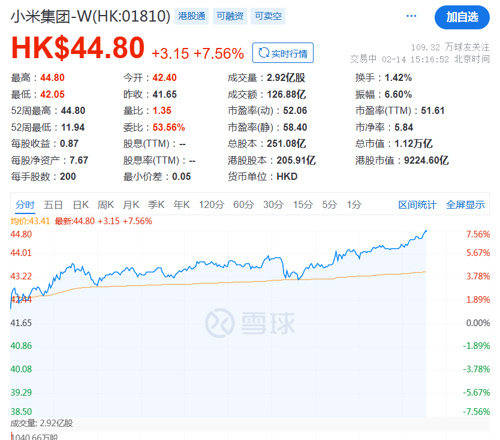The image size is (500, 440).
Task: Click the 7.56% axis label on chart
Action: pos(478,234)
